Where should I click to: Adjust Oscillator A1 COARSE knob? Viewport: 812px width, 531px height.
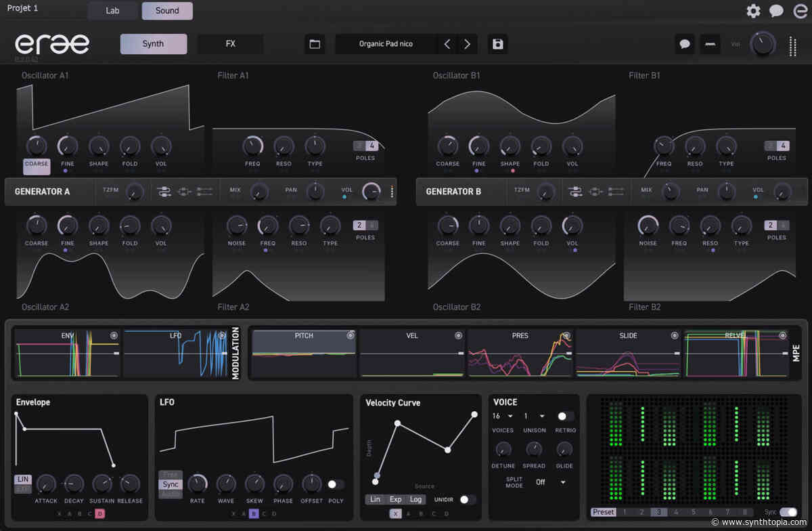click(x=37, y=146)
